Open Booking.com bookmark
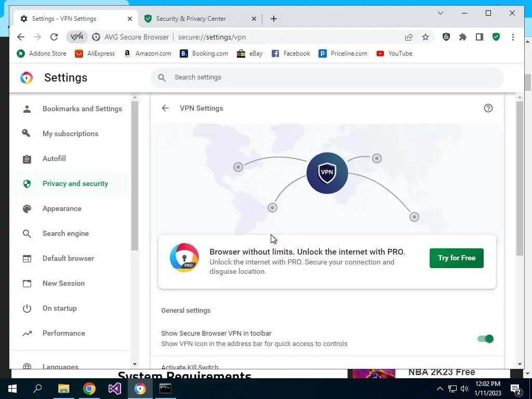Screen dimensions: 532x399 204,54
